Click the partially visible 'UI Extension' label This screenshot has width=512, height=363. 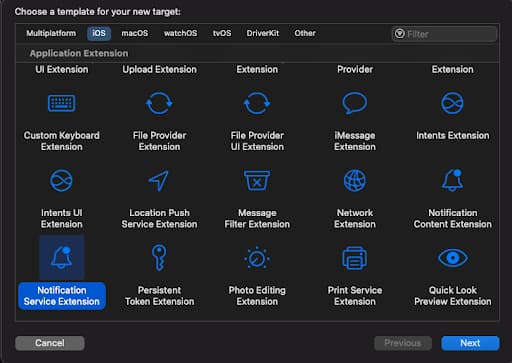62,69
